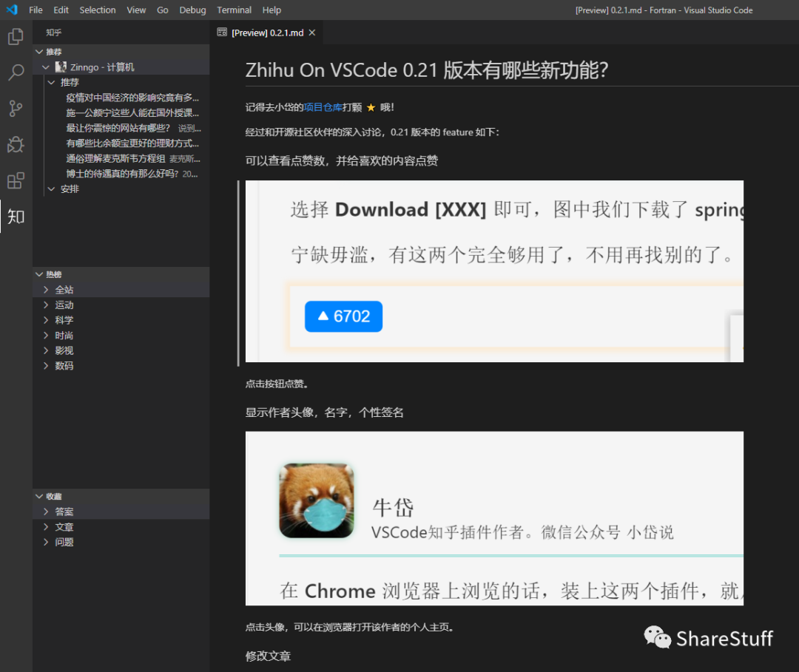Click the article title heading in preview

pos(427,70)
